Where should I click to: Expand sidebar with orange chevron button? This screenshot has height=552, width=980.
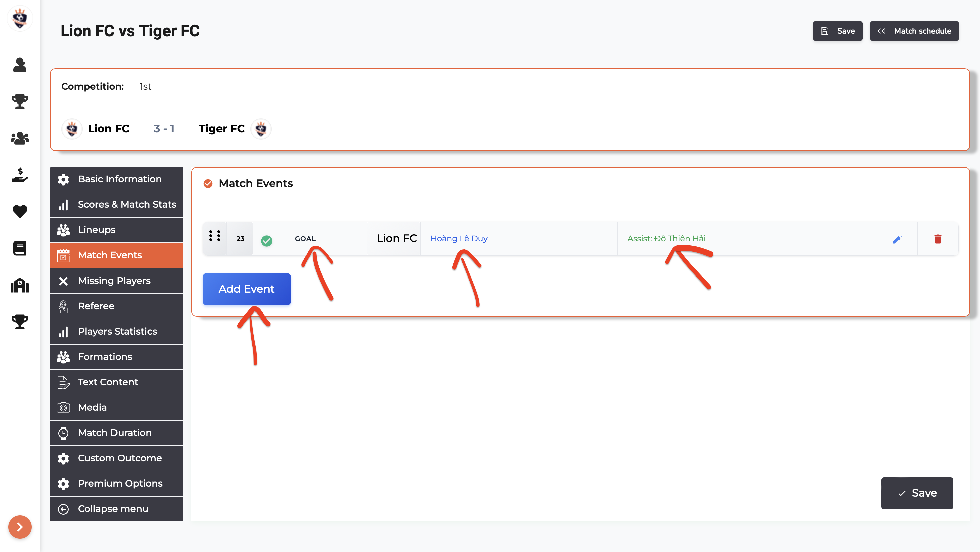(x=20, y=527)
